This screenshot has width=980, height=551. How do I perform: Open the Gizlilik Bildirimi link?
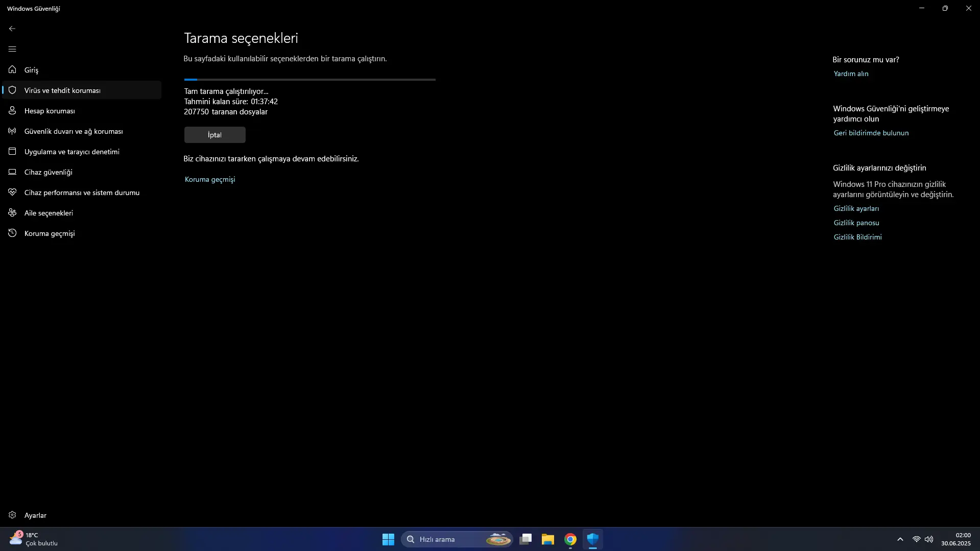click(857, 237)
